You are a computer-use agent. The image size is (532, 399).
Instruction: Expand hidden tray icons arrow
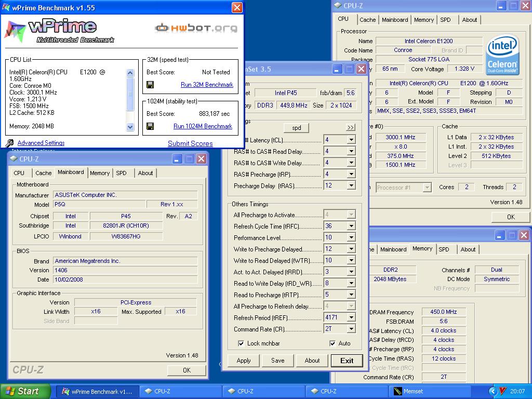pos(493,391)
